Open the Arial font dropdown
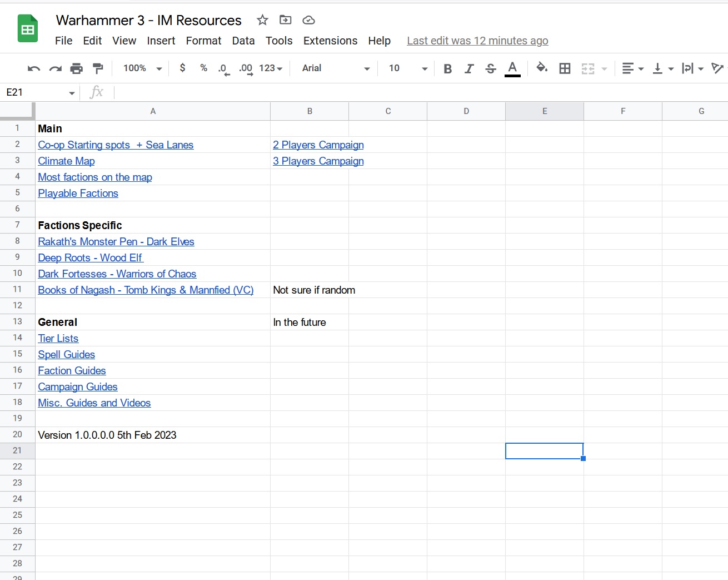 pyautogui.click(x=336, y=68)
